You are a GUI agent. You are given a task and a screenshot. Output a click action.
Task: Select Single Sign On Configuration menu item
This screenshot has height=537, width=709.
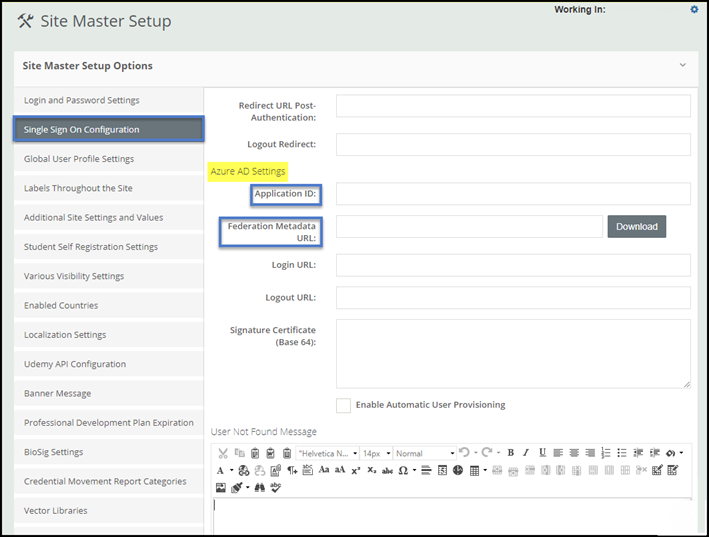[108, 129]
